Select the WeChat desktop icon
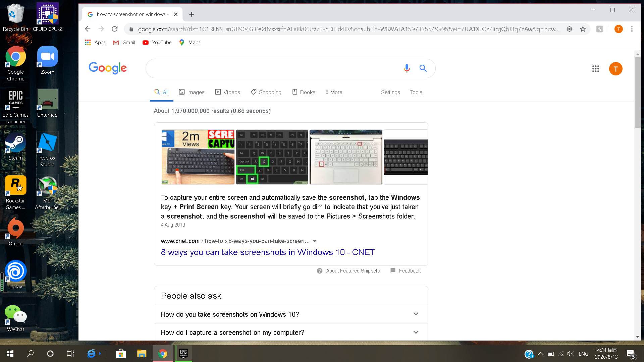Image resolution: width=644 pixels, height=362 pixels. point(15,318)
